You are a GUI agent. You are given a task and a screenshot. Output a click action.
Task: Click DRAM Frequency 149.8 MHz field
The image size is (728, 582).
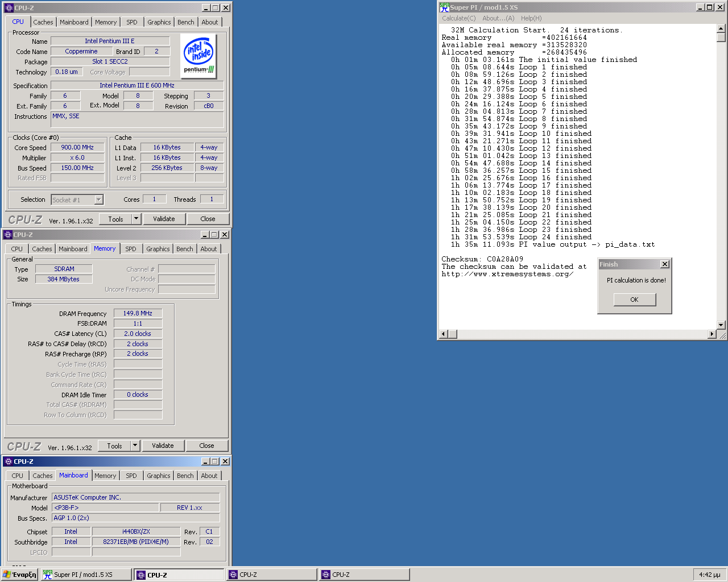(x=138, y=313)
